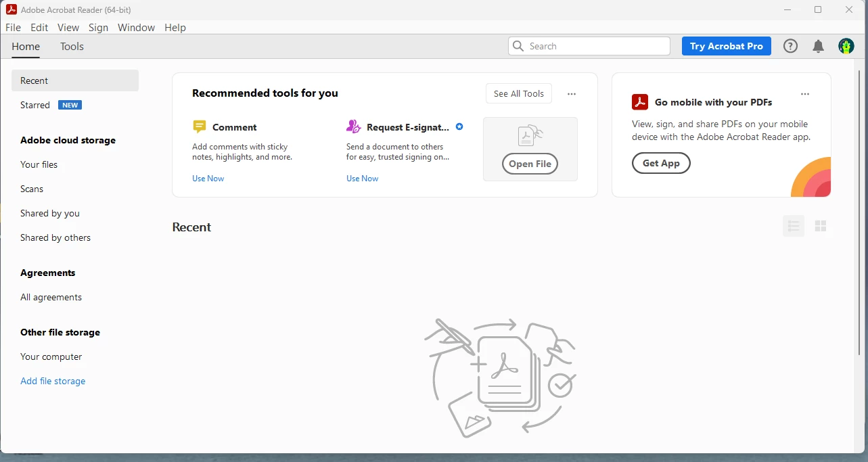Open the Edit menu
Image resolution: width=868 pixels, height=462 pixels.
(39, 28)
